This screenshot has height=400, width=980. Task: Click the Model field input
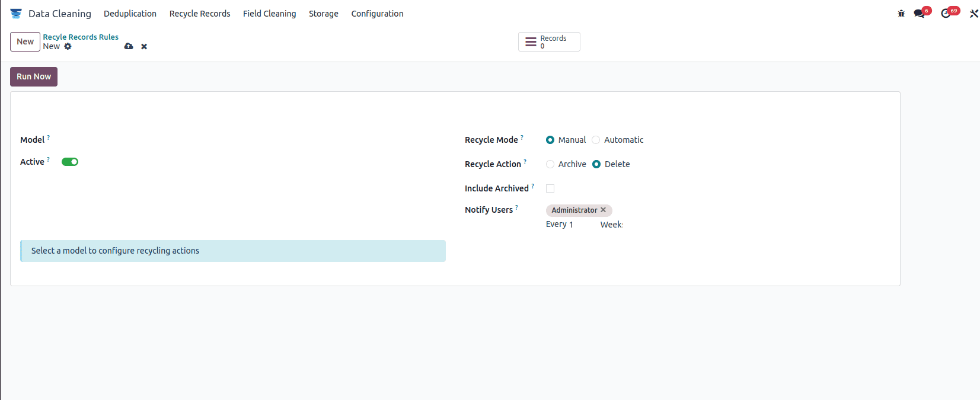pos(253,140)
